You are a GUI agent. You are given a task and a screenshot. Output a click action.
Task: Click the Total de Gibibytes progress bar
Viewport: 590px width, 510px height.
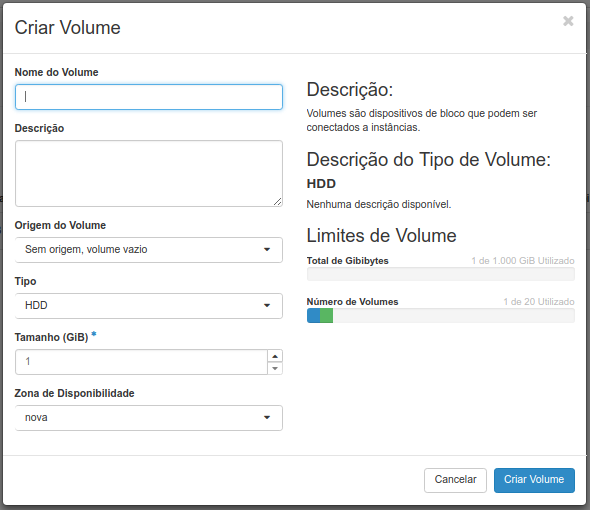point(441,274)
